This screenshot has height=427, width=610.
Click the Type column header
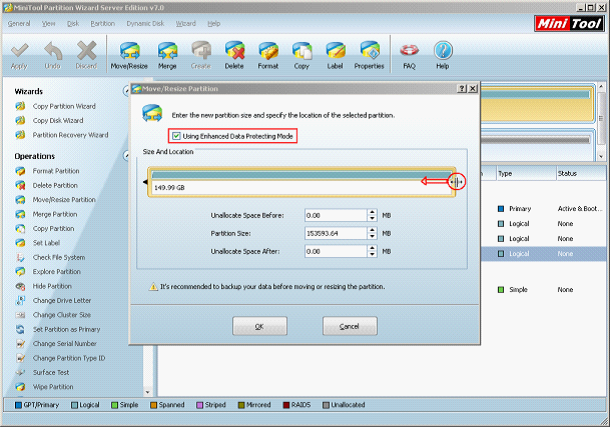[x=526, y=173]
